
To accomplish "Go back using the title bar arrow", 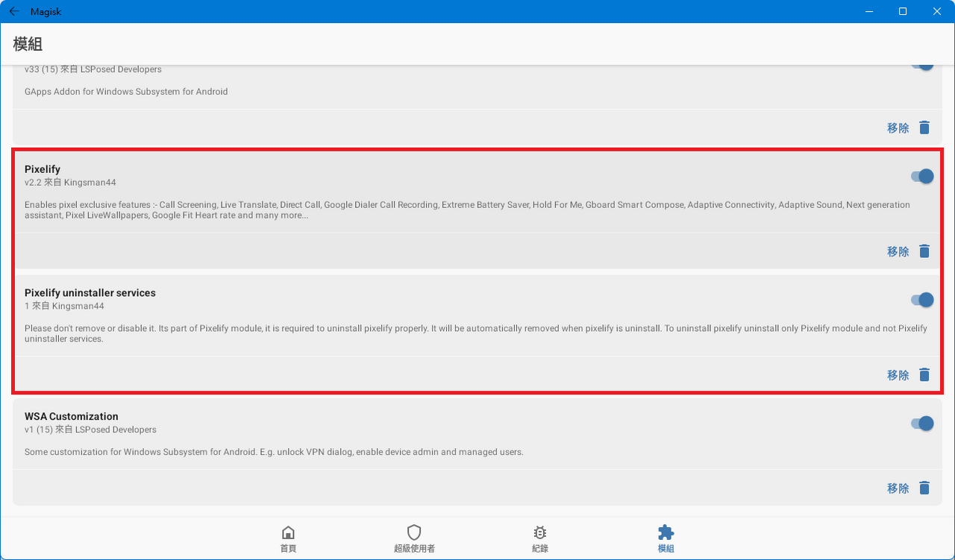I will [13, 11].
